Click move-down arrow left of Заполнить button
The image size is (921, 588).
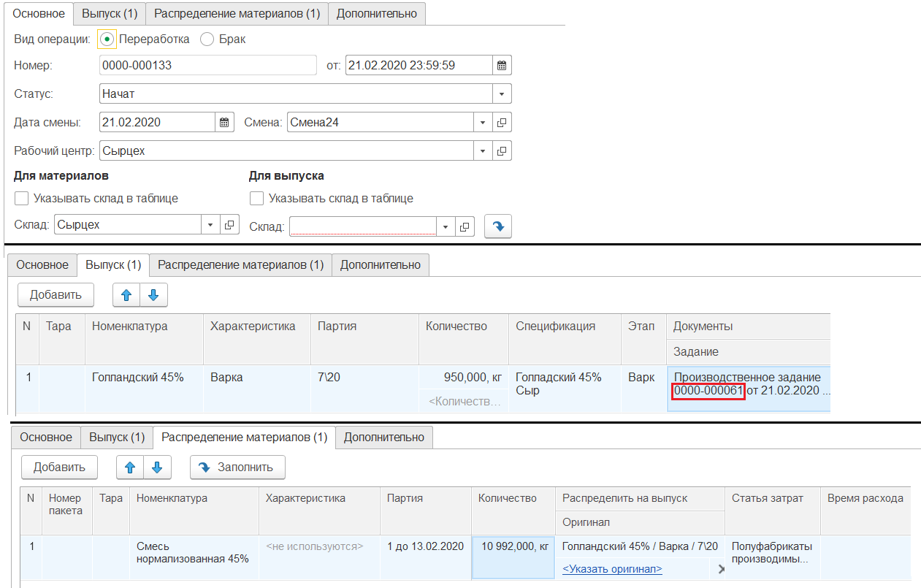point(157,467)
